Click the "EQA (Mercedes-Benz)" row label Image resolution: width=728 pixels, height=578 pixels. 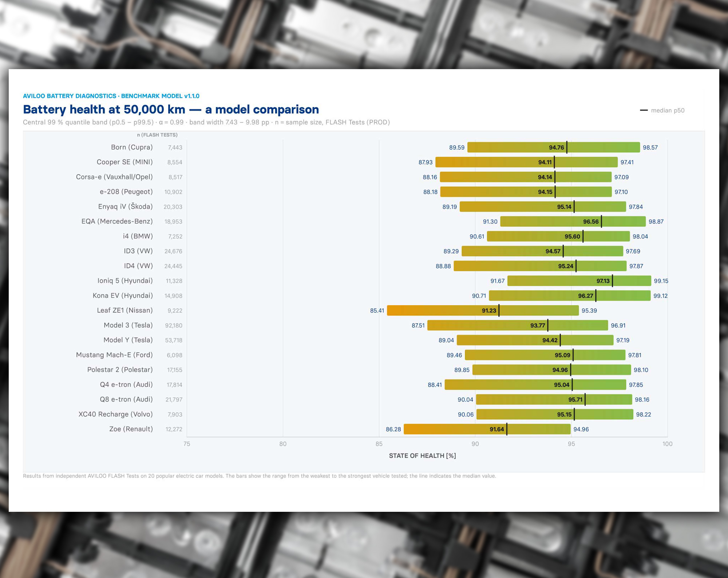[x=117, y=222]
